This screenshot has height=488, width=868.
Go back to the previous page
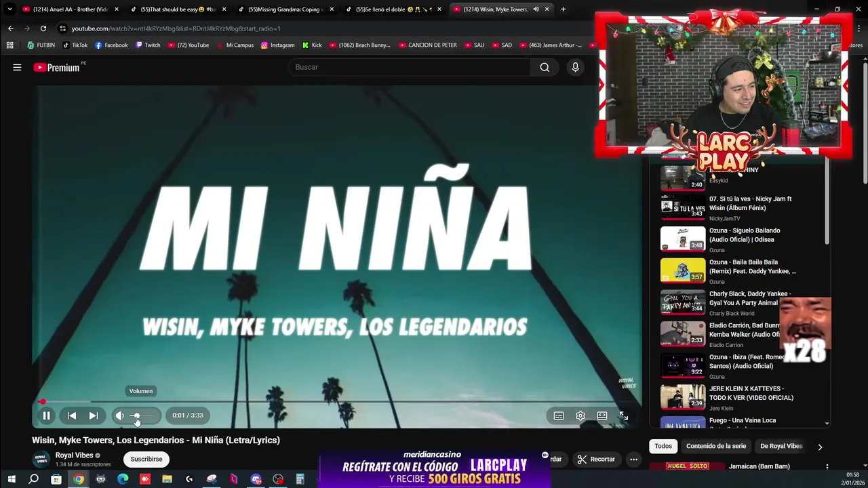10,28
